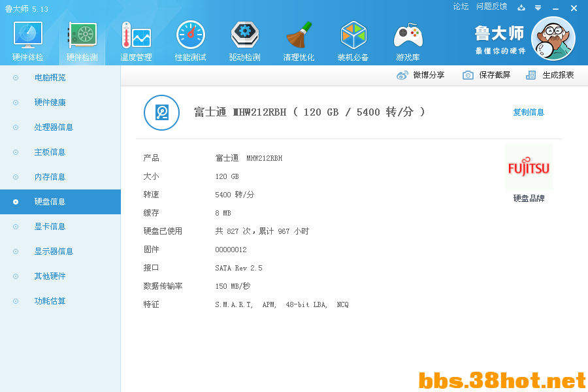The height and width of the screenshot is (392, 588).
Task: Minimize the 鲁大师 window
Action: click(x=555, y=8)
